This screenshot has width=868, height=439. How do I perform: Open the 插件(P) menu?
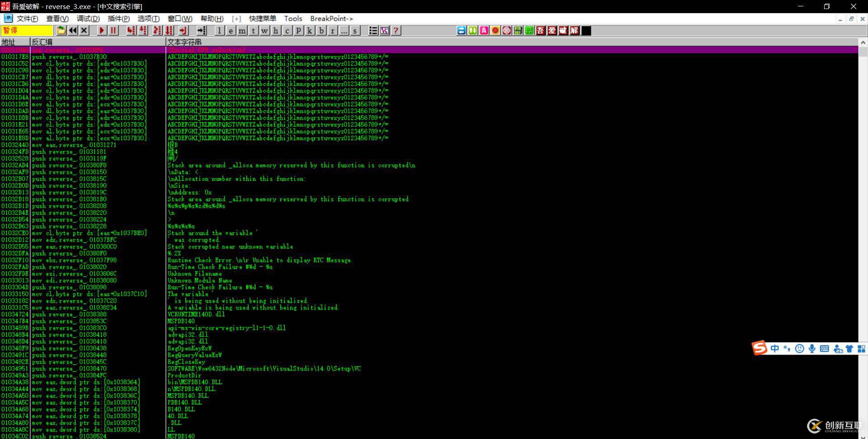(x=118, y=19)
